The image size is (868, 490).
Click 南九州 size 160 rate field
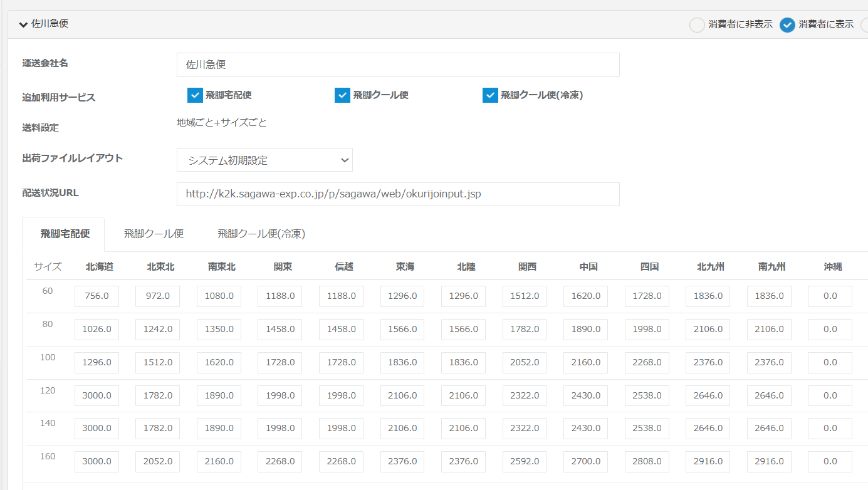click(769, 462)
